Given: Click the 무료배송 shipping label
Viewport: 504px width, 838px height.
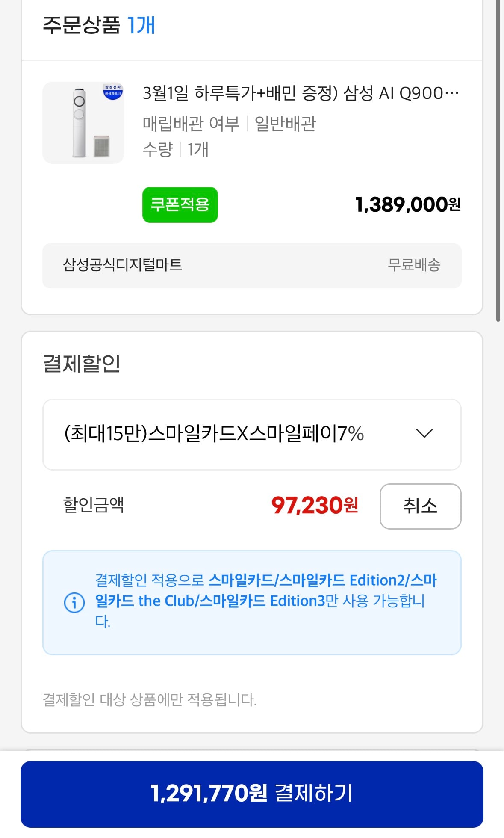Looking at the screenshot, I should (x=414, y=265).
